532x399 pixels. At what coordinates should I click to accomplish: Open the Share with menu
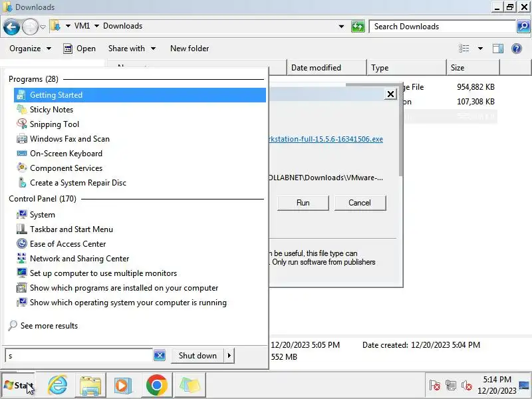(x=132, y=49)
